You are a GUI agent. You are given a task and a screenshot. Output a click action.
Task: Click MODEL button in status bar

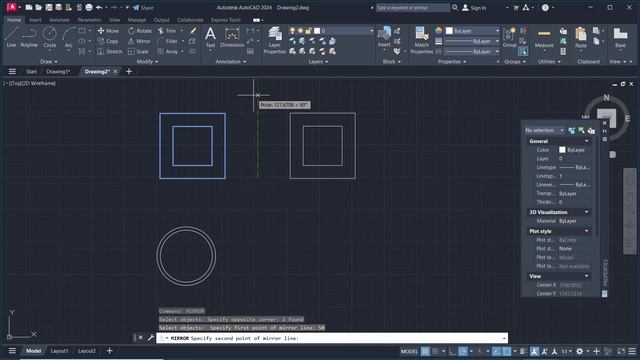(x=409, y=351)
